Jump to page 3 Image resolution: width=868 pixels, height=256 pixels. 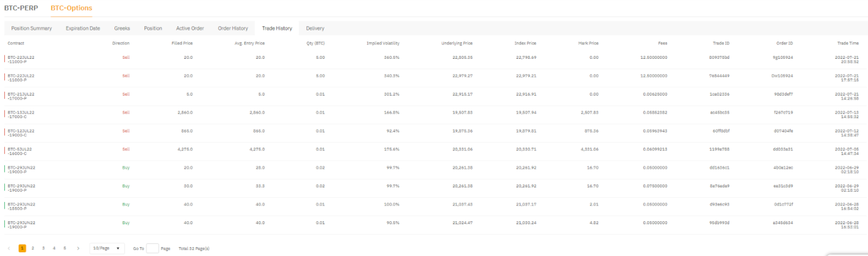coord(43,249)
